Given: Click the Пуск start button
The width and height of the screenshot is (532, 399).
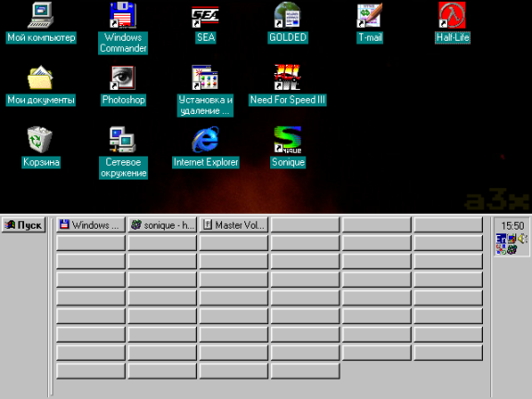Looking at the screenshot, I should click(23, 225).
